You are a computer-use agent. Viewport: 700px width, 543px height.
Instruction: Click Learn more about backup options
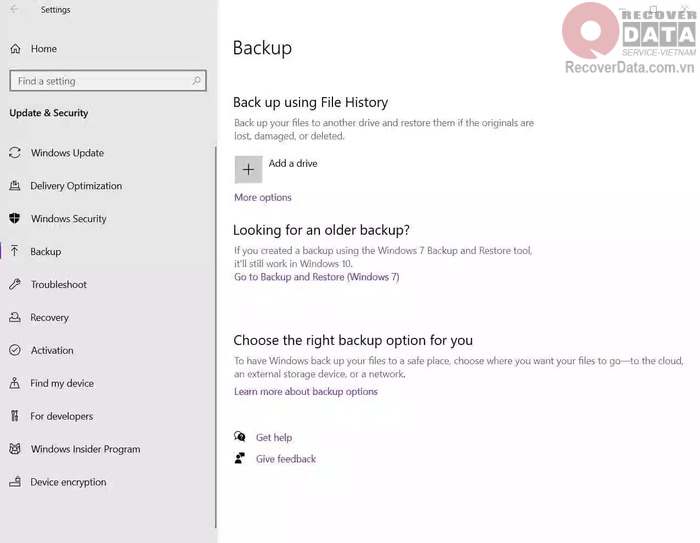click(306, 392)
